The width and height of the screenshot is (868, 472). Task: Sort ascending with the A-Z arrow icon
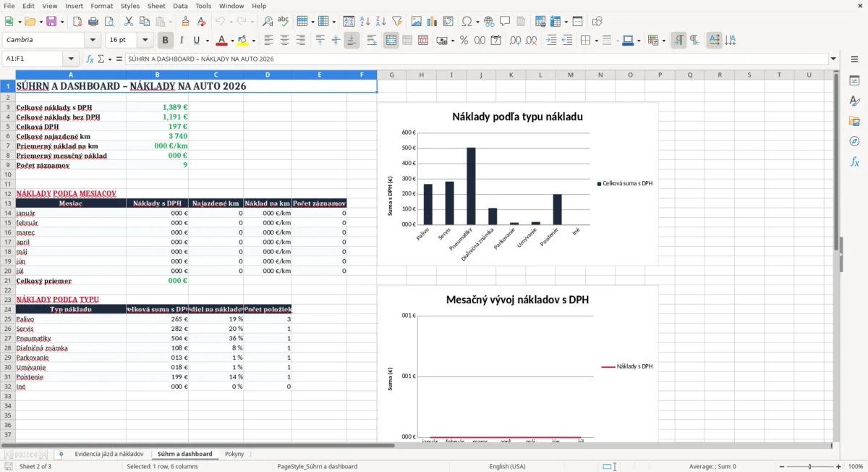[365, 22]
